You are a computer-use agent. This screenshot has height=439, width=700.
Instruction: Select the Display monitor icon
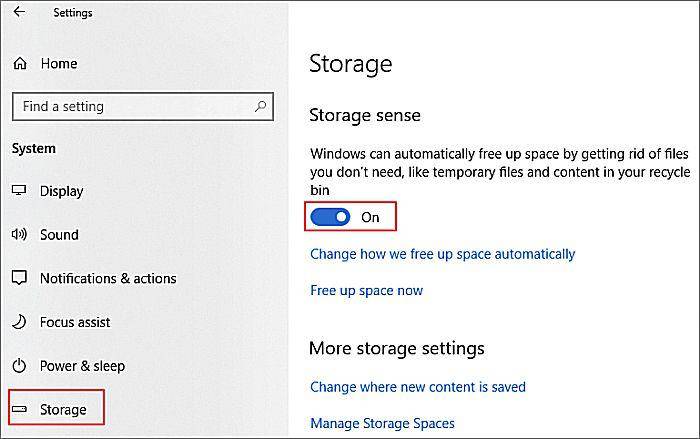pyautogui.click(x=19, y=191)
